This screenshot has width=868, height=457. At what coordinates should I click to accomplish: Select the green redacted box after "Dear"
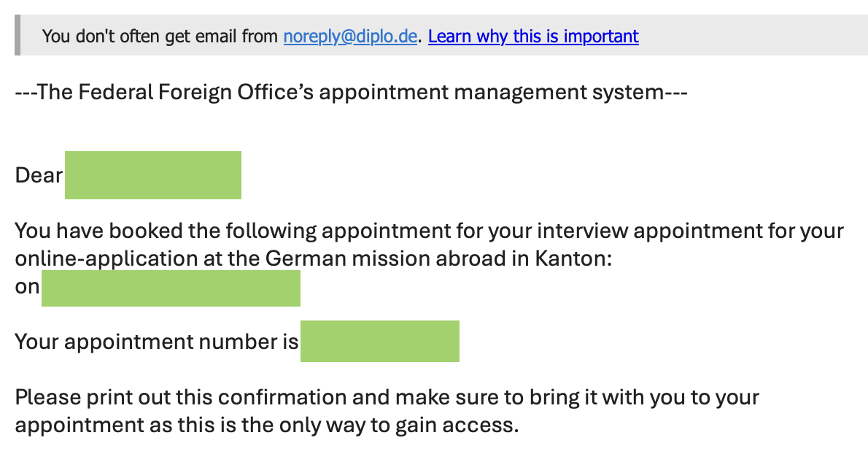coord(153,175)
